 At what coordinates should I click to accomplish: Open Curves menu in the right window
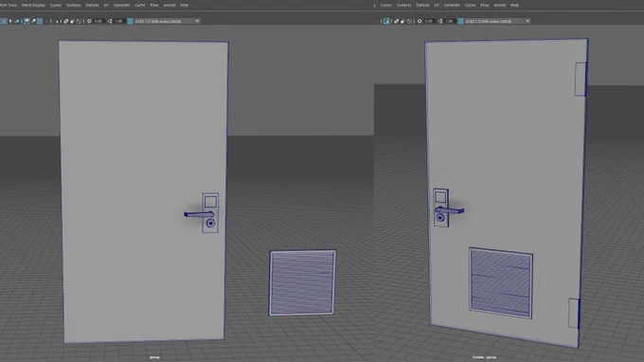pos(385,5)
